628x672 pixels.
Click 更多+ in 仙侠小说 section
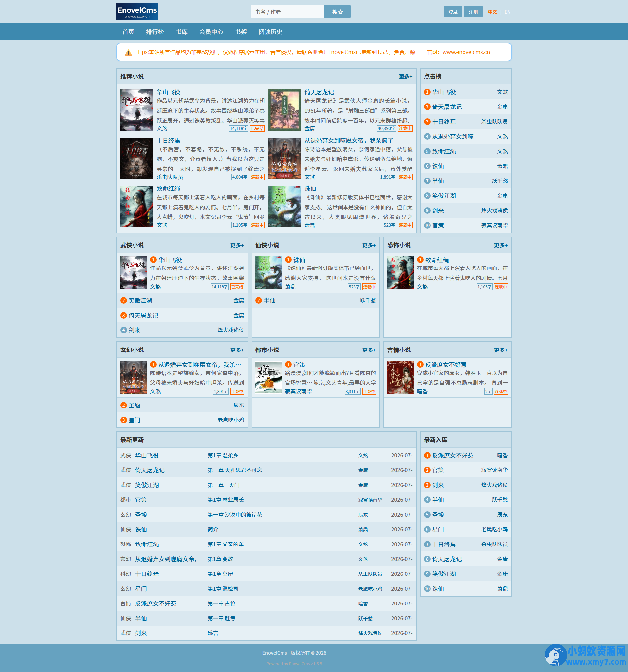pos(369,245)
